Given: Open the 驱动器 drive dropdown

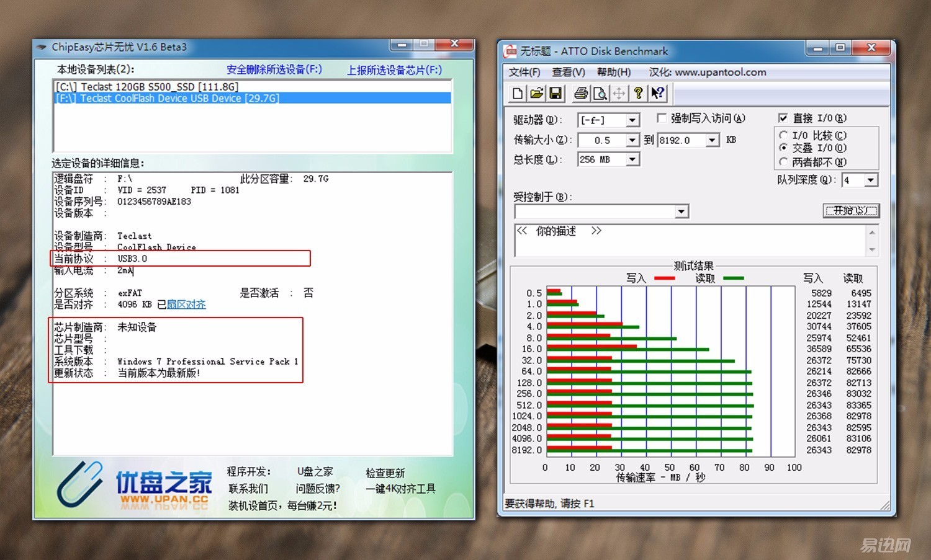Looking at the screenshot, I should click(x=632, y=120).
